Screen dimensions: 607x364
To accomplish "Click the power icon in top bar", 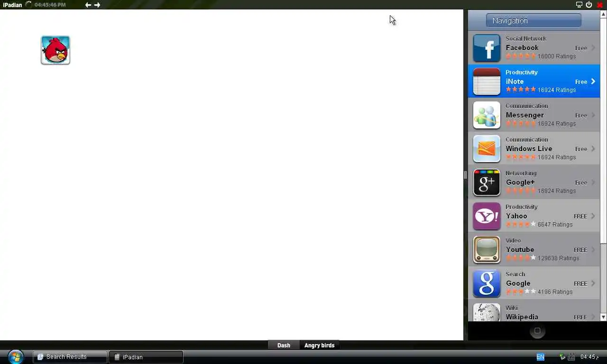I will coord(589,5).
